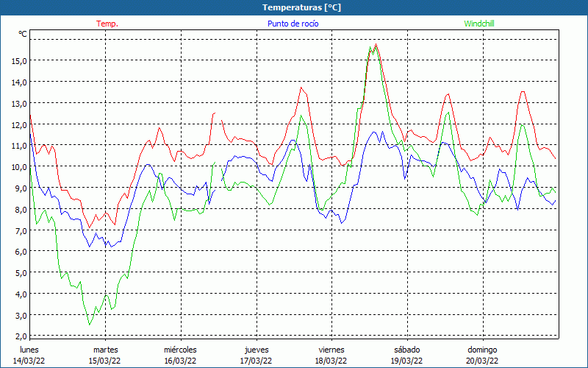Screen dimensions: 588x368
Task: Click the 11,0 y-axis value
Action: pyautogui.click(x=19, y=146)
